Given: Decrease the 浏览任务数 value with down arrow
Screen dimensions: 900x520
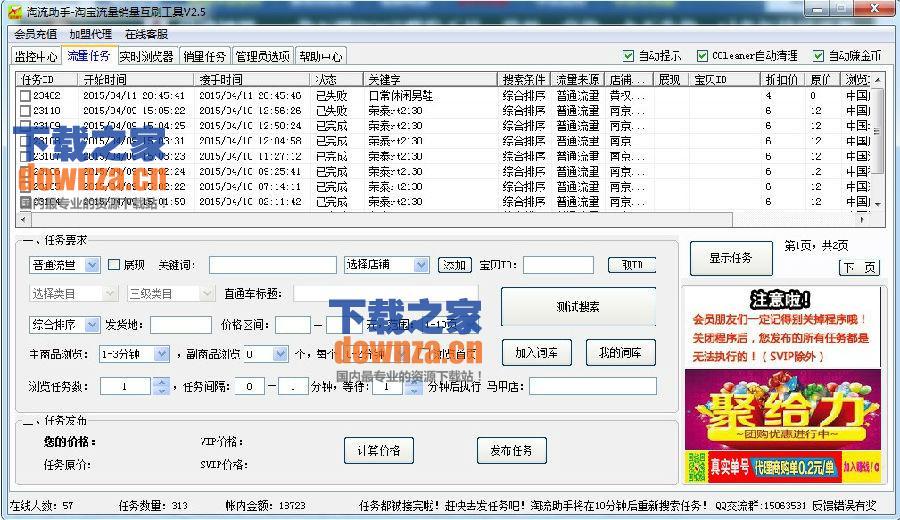Looking at the screenshot, I should pyautogui.click(x=161, y=391).
